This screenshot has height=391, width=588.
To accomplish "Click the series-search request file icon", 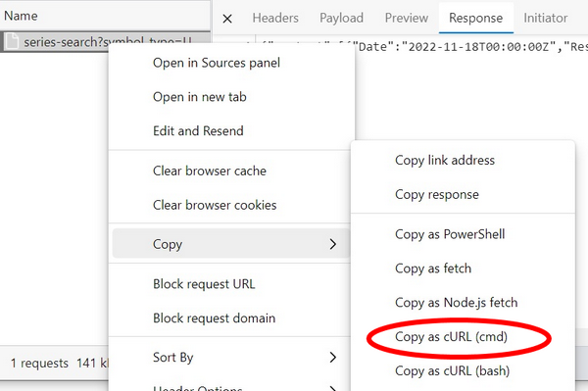I will (x=12, y=41).
